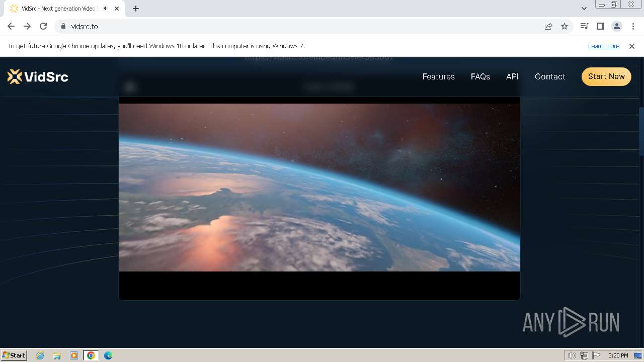644x362 pixels.
Task: Click the VidSrc logo
Action: click(38, 76)
